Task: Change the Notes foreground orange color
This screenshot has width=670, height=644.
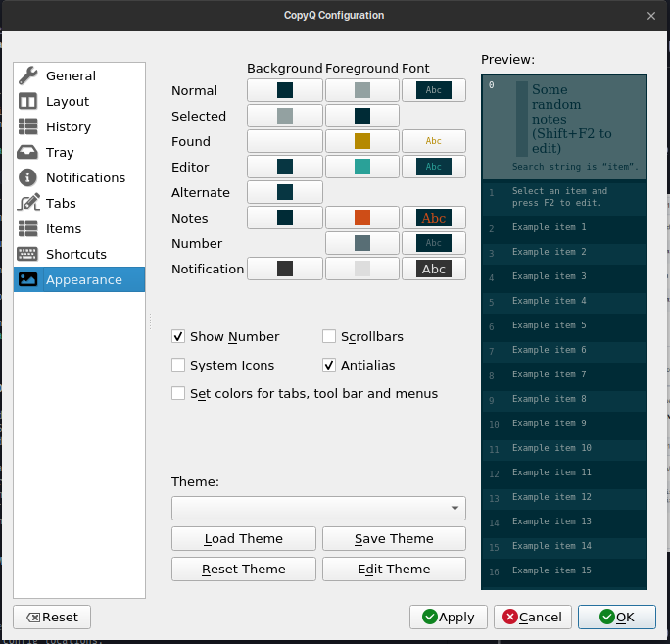Action: [x=362, y=218]
